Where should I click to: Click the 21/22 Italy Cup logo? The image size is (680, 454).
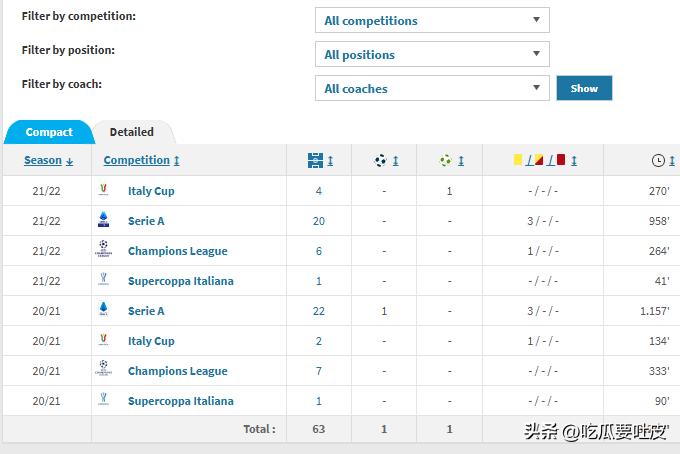click(103, 191)
